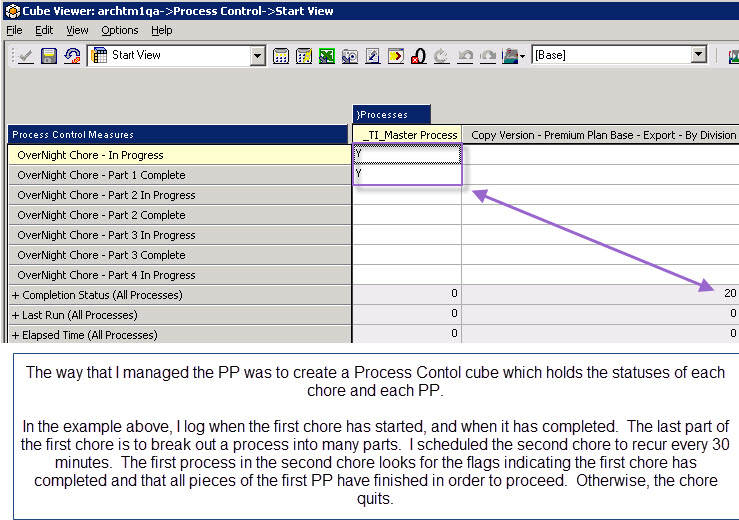Select row OverNight Chore - Part 4 In Progress
The image size is (739, 520).
180,275
